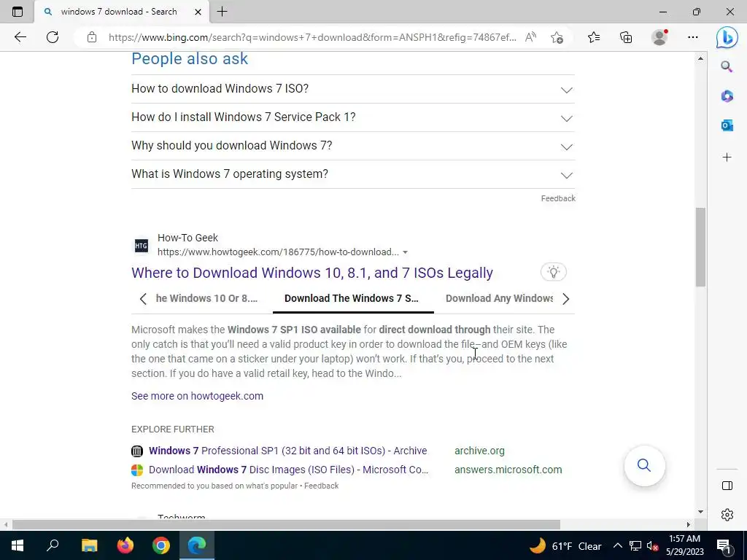Expand How do I install Service Pack 1

pyautogui.click(x=353, y=117)
